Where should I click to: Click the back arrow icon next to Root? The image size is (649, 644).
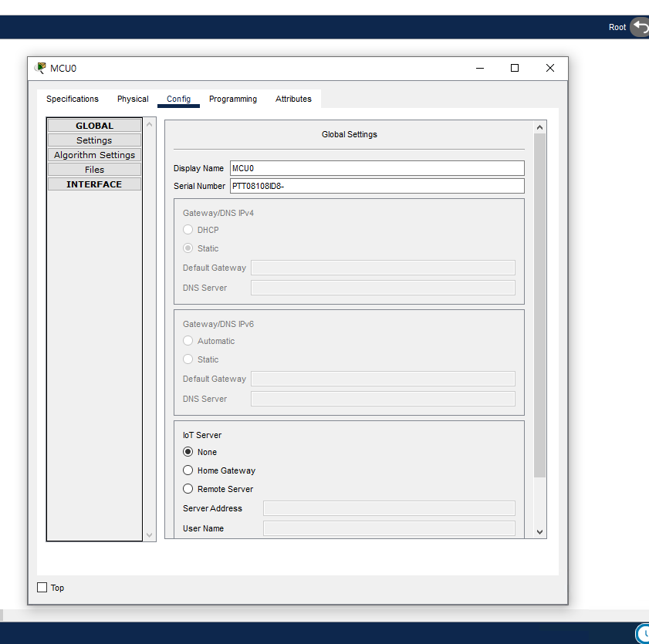640,27
